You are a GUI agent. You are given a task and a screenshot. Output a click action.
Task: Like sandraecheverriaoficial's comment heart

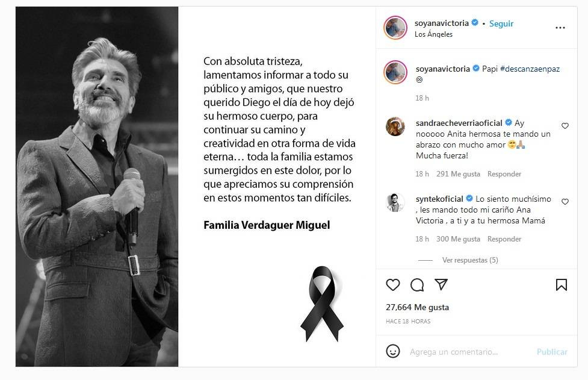click(565, 126)
